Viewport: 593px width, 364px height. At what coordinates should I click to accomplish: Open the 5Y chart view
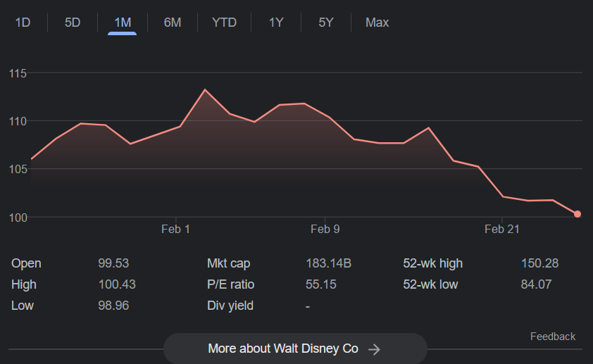coord(325,23)
